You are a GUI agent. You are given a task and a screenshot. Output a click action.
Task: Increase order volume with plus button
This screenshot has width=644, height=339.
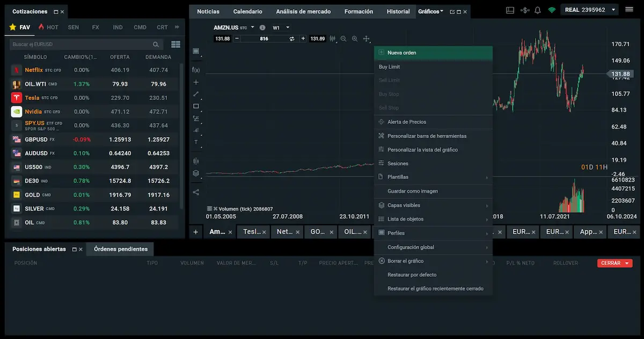303,39
